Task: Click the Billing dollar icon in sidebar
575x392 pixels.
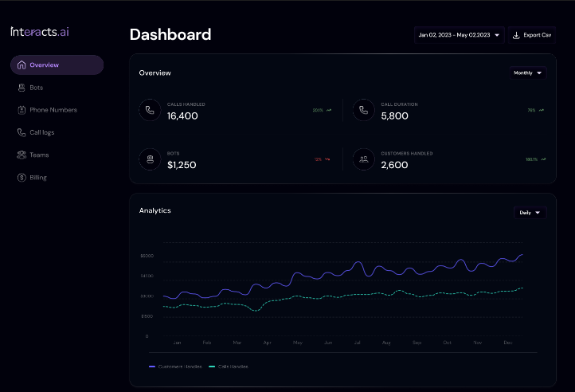Action: click(22, 178)
